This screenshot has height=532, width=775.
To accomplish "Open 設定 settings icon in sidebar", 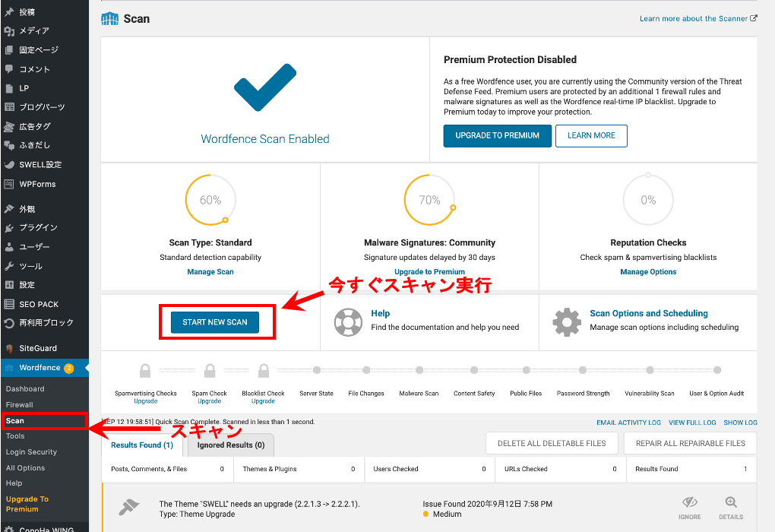I will coord(9,285).
